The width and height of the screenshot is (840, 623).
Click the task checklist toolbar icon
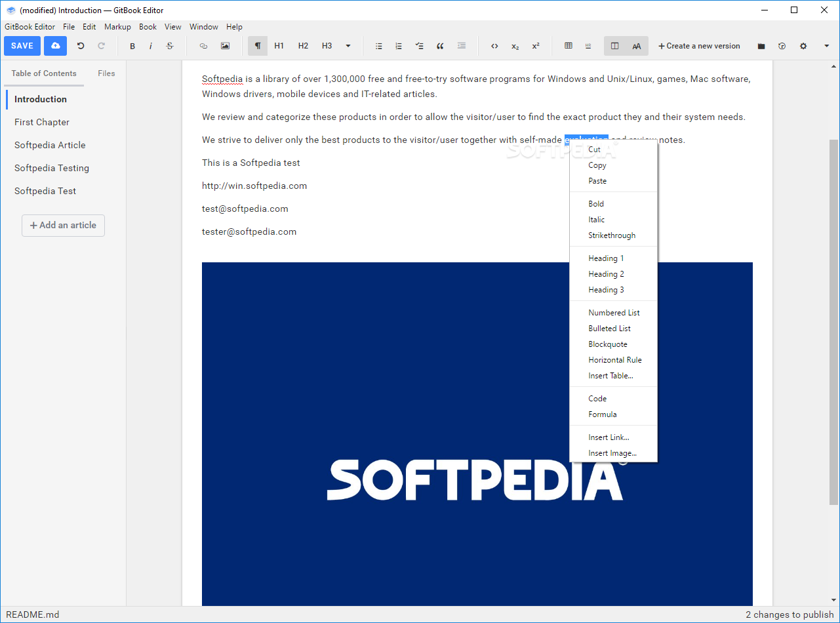[420, 46]
